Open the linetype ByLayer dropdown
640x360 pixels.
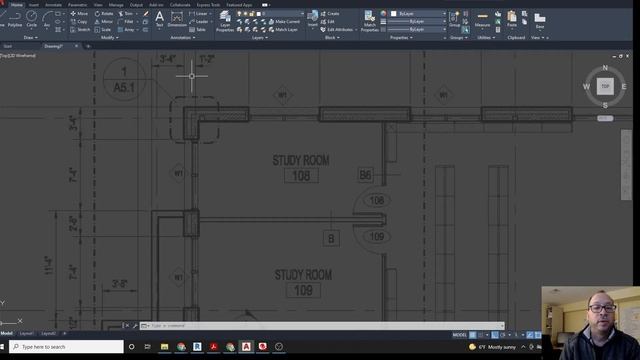416,29
